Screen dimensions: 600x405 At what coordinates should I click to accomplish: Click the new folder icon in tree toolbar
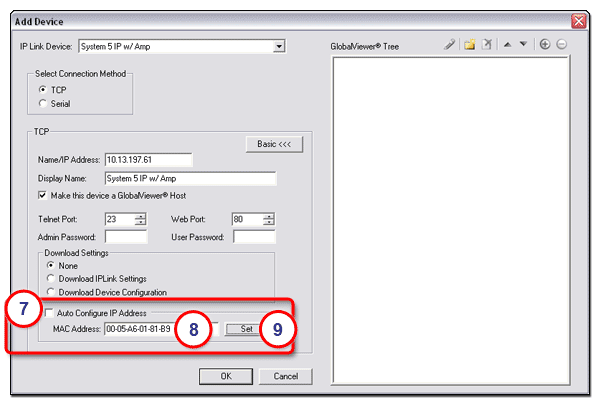tap(468, 46)
